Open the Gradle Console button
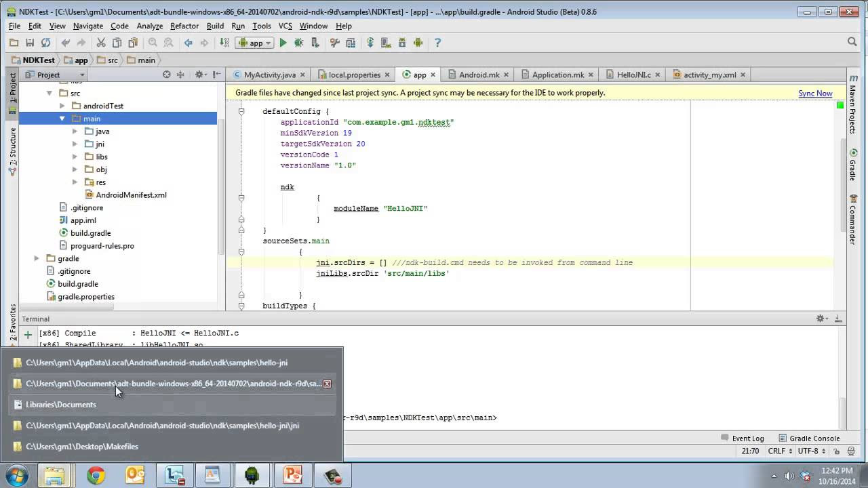Viewport: 868px width, 488px height. tap(810, 439)
